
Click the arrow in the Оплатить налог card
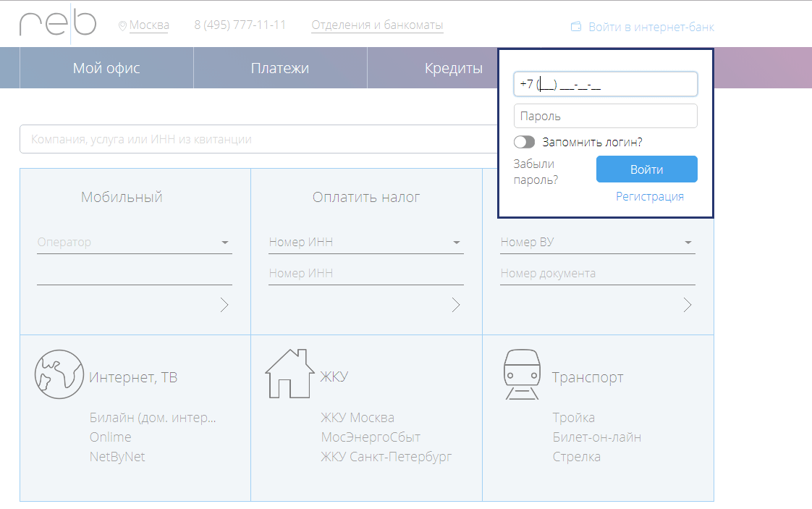[x=456, y=305]
